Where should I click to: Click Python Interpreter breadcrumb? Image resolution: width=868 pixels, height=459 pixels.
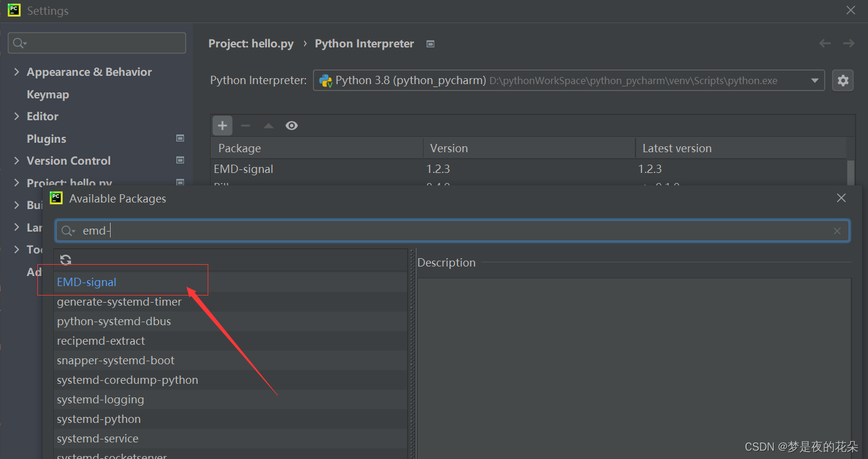(x=364, y=44)
